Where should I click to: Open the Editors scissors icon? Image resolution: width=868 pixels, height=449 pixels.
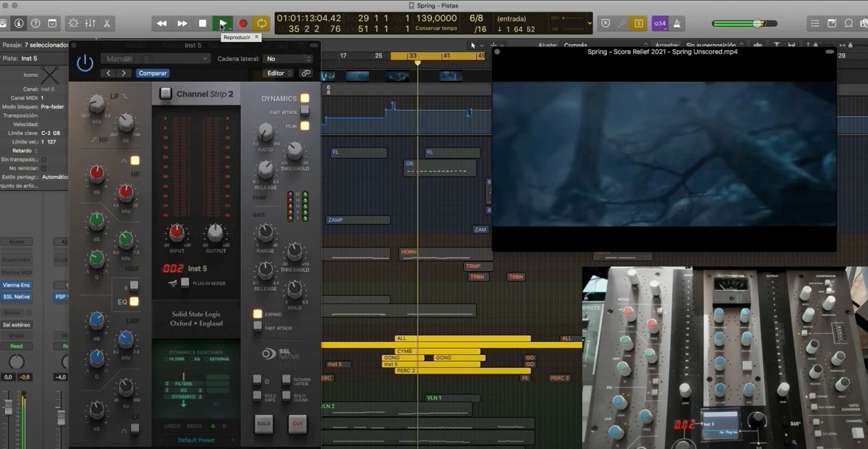coord(107,23)
